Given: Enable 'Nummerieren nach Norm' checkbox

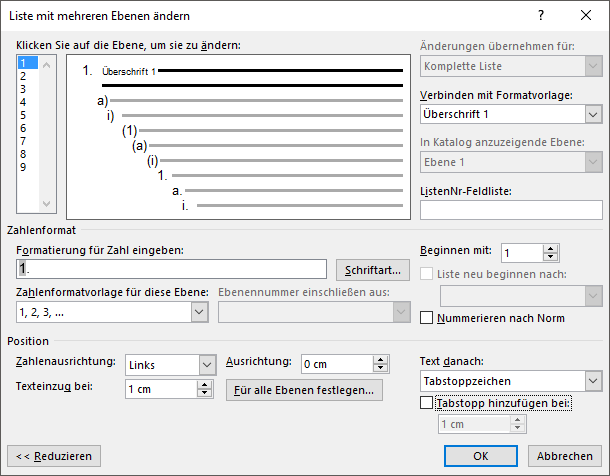Looking at the screenshot, I should pos(428,318).
